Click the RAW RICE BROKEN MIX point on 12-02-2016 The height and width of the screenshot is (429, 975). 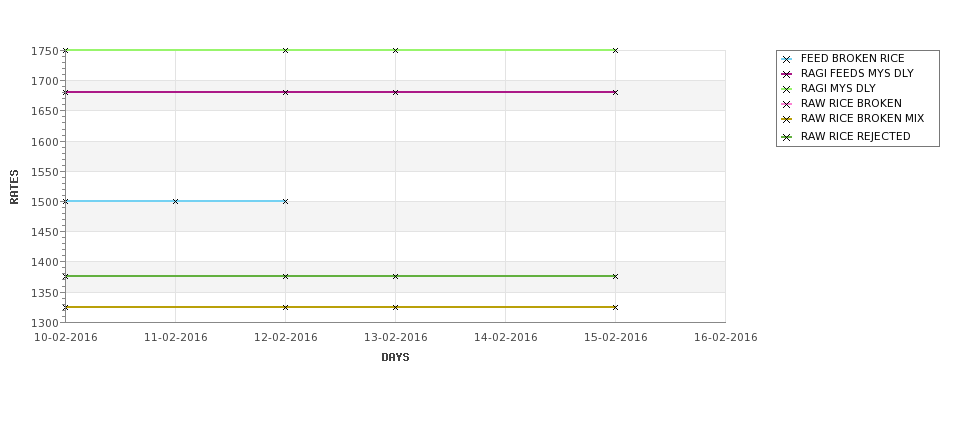[285, 307]
